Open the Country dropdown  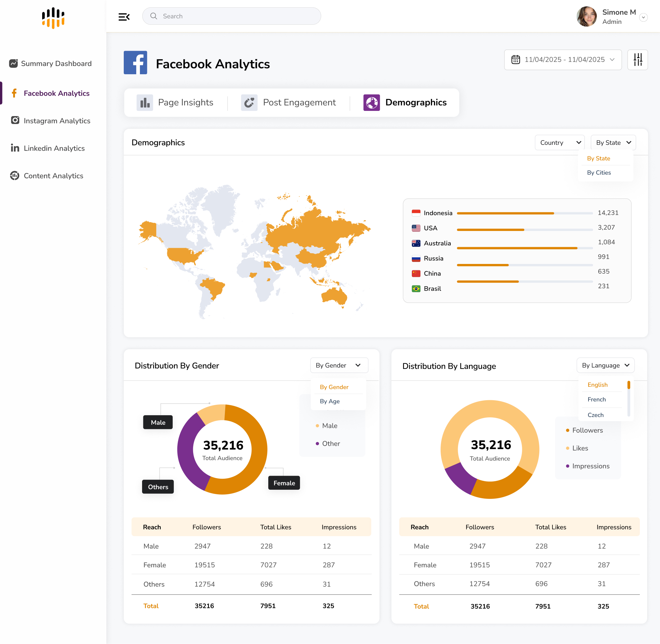click(x=560, y=142)
